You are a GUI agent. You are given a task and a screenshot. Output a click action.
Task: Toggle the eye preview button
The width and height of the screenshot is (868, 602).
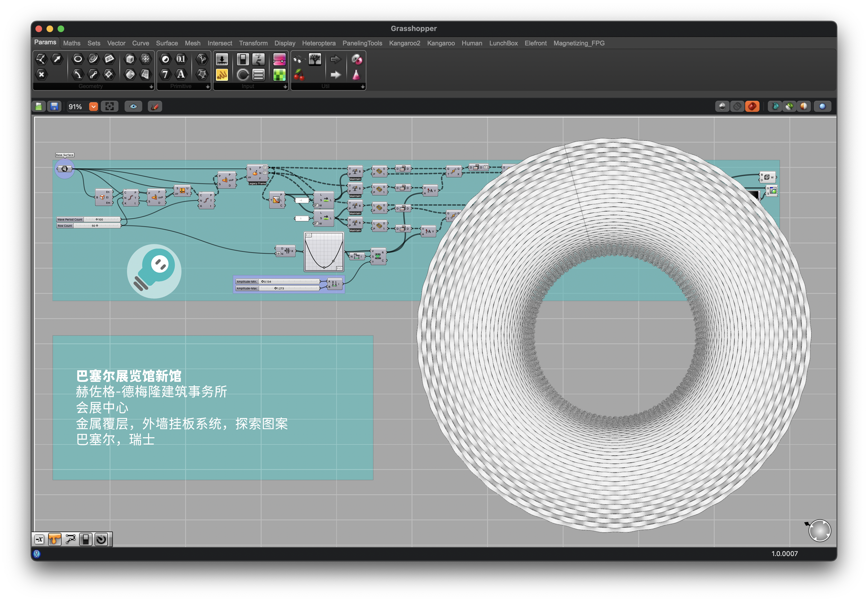133,107
